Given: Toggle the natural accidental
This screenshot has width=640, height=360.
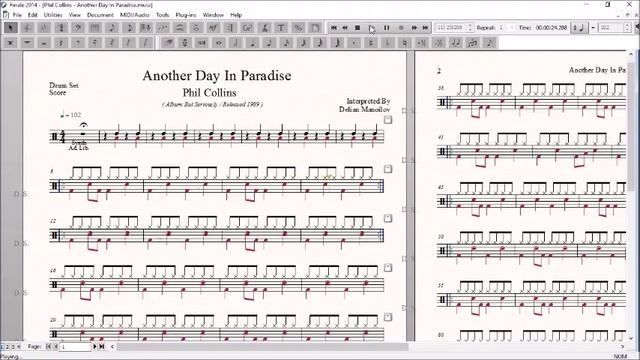Looking at the screenshot, I should [404, 42].
